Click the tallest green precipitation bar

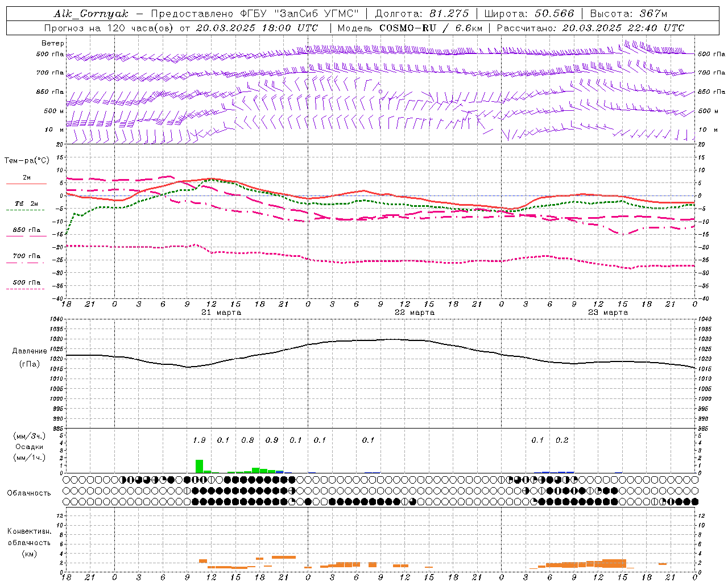(x=199, y=466)
